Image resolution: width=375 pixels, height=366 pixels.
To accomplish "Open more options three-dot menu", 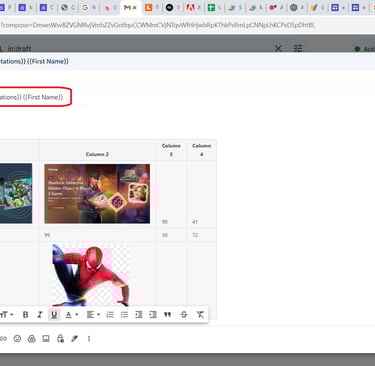I will tap(89, 339).
